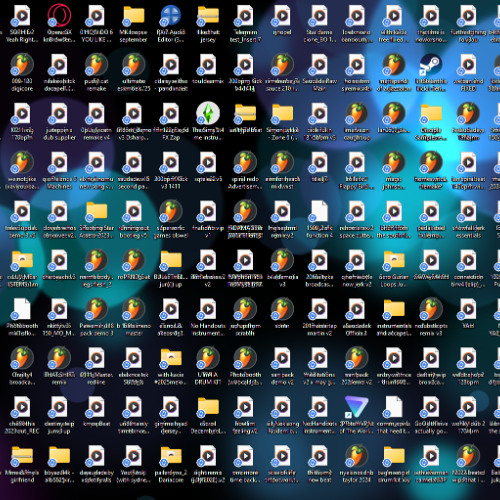The height and width of the screenshot is (500, 500).
Task: Select the '(with sydne...' audio file
Action: (133, 456)
